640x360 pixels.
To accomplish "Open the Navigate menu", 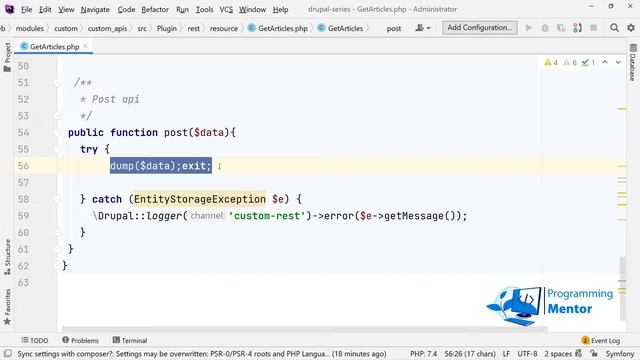I will (95, 9).
